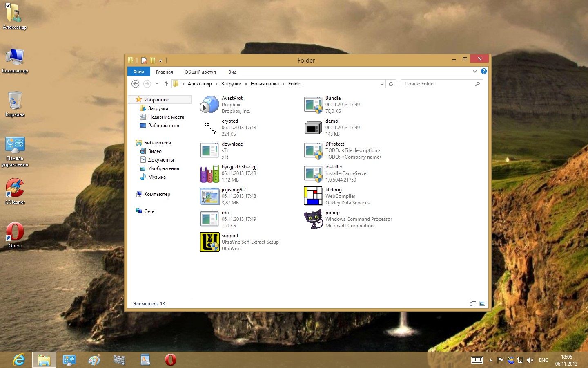This screenshot has width=588, height=368.
Task: Select the hyrzjjrzfb3bsclgj archive file
Action: [x=209, y=173]
